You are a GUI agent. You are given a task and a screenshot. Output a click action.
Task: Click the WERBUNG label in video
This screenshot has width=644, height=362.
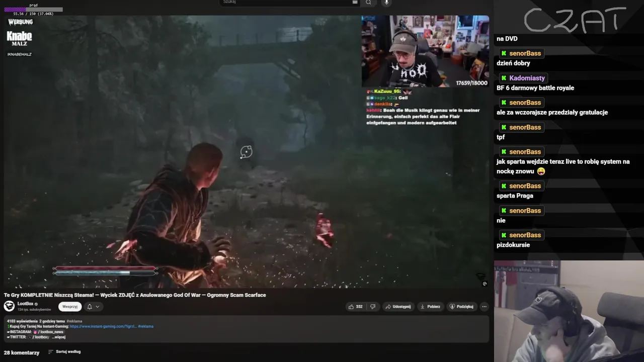click(x=20, y=22)
